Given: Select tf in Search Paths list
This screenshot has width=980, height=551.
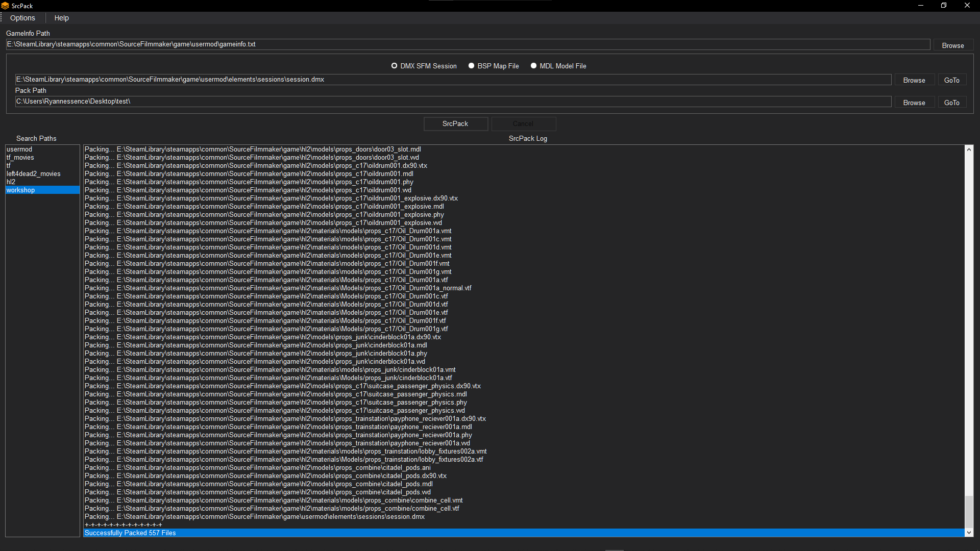Looking at the screenshot, I should [x=42, y=166].
